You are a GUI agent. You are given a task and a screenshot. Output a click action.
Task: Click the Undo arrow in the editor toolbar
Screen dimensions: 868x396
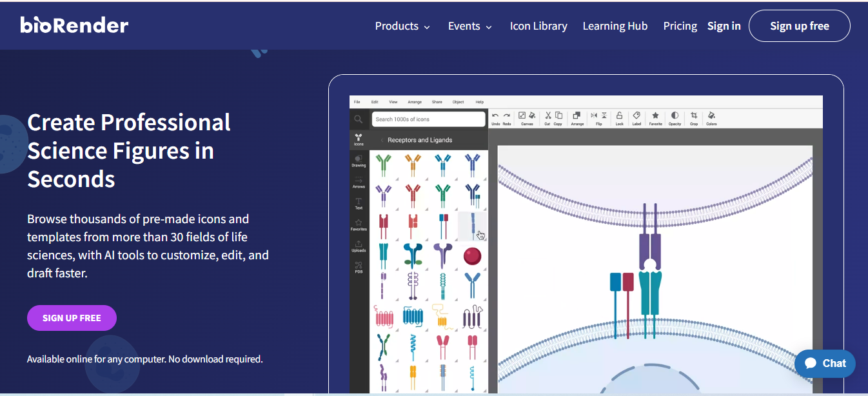[x=495, y=115]
